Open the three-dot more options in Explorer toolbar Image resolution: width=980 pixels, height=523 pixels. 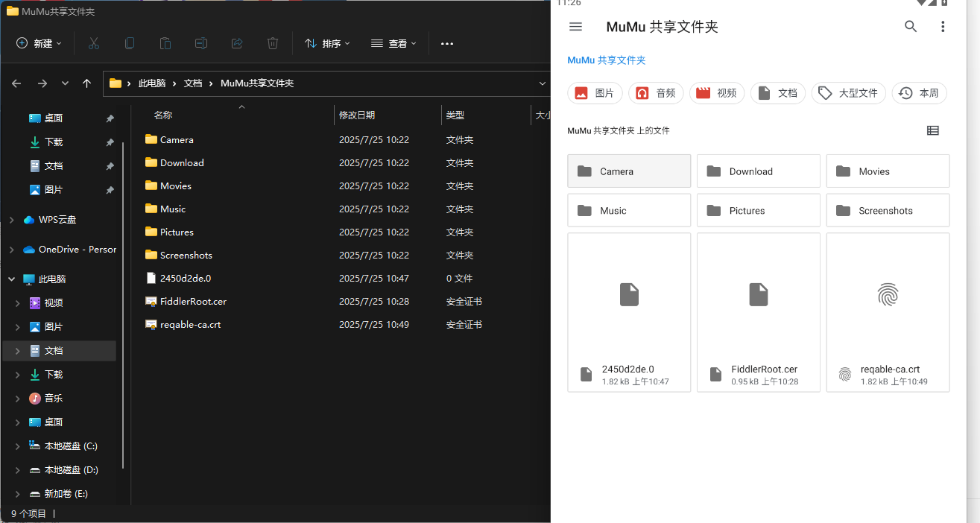coord(447,44)
